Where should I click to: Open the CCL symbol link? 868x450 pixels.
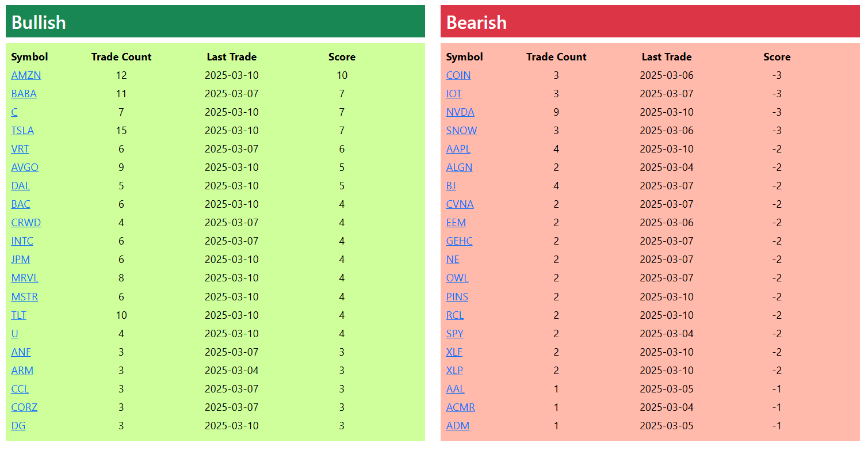tap(20, 389)
